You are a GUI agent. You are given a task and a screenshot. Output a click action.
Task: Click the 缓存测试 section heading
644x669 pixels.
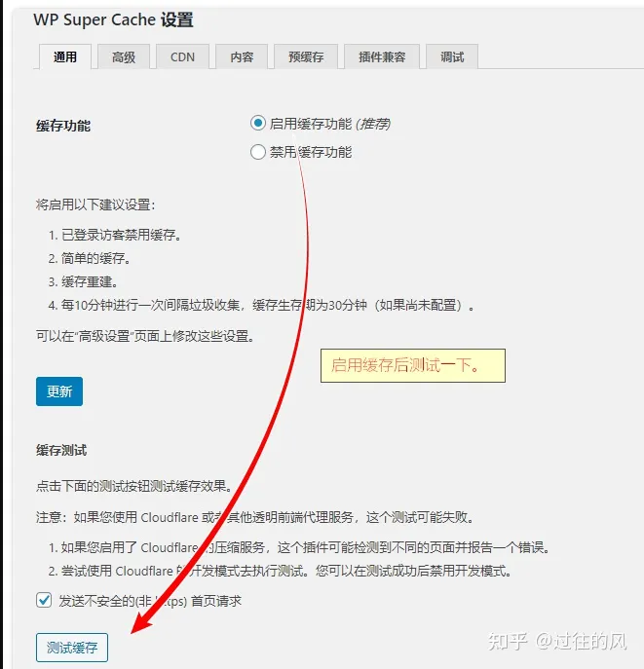61,450
